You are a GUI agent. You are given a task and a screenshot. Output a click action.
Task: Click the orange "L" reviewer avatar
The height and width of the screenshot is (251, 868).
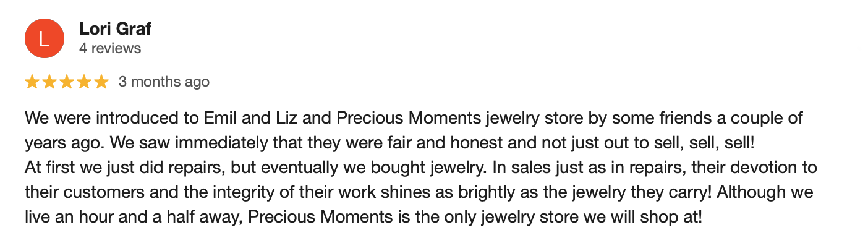(44, 38)
